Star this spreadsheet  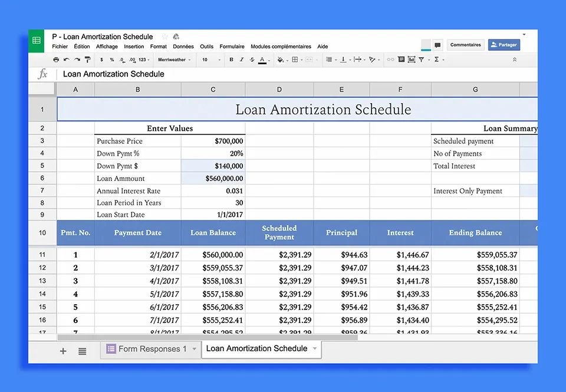click(x=165, y=37)
